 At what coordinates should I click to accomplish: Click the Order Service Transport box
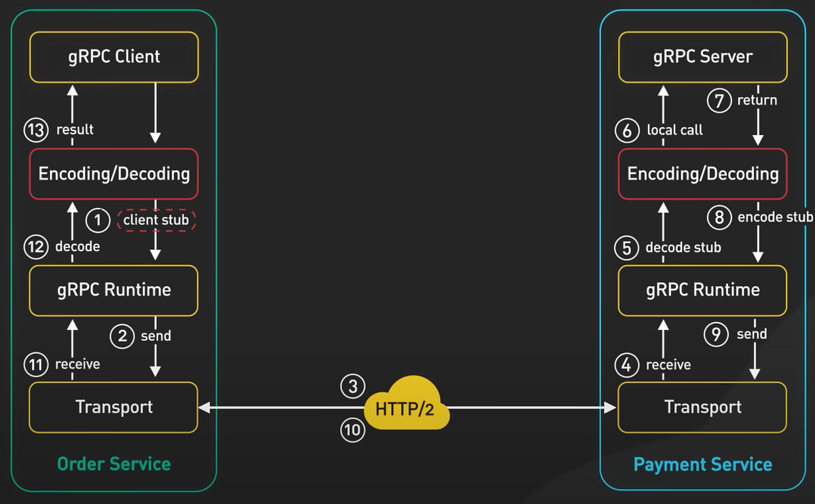pos(113,407)
